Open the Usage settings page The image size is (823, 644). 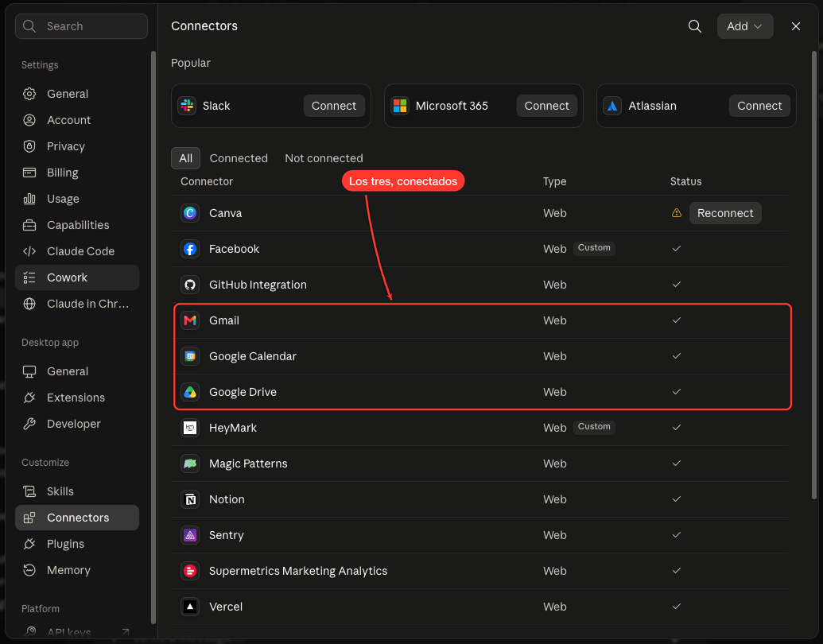(77, 199)
